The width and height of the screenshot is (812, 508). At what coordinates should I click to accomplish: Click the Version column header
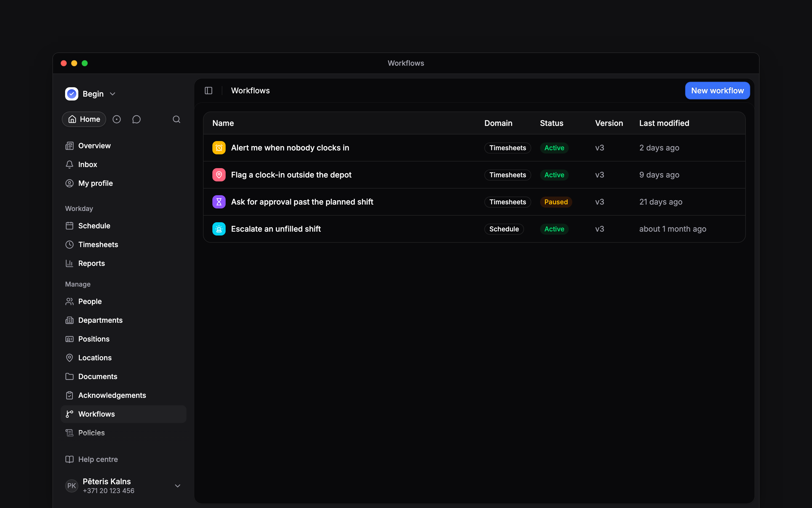pos(609,123)
